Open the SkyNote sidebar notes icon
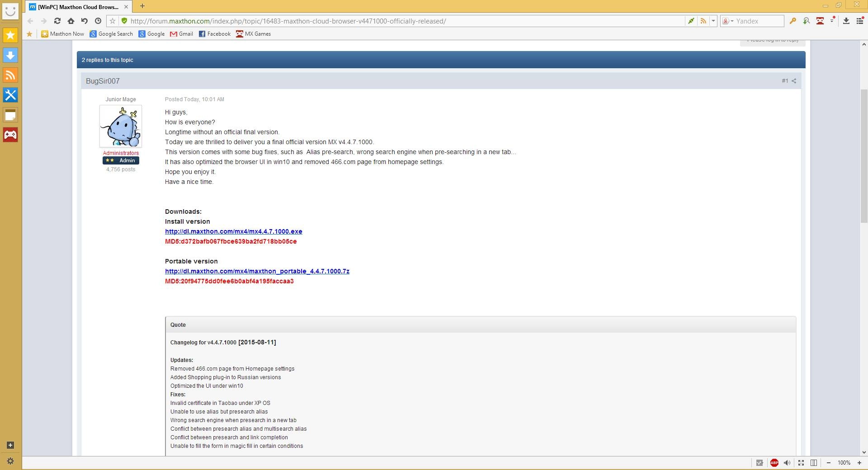Image resolution: width=868 pixels, height=470 pixels. [10, 115]
